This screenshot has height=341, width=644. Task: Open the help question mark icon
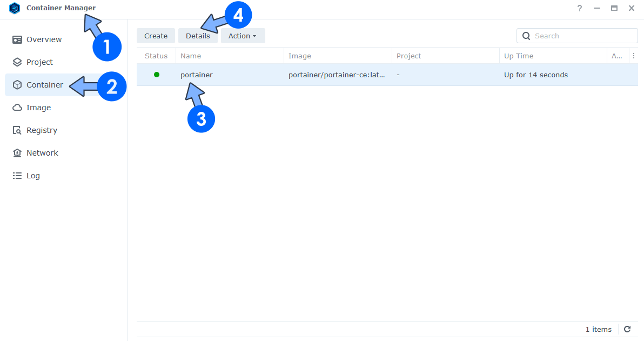pyautogui.click(x=580, y=8)
